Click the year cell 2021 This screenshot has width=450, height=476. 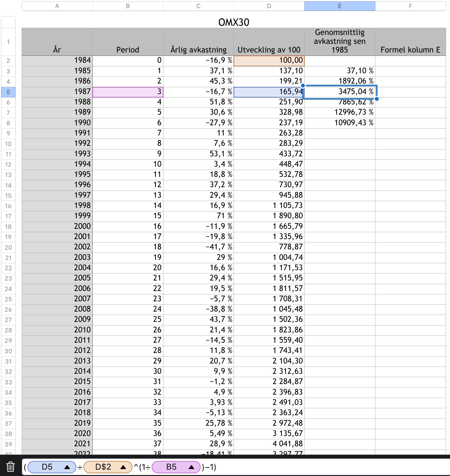[x=57, y=444]
